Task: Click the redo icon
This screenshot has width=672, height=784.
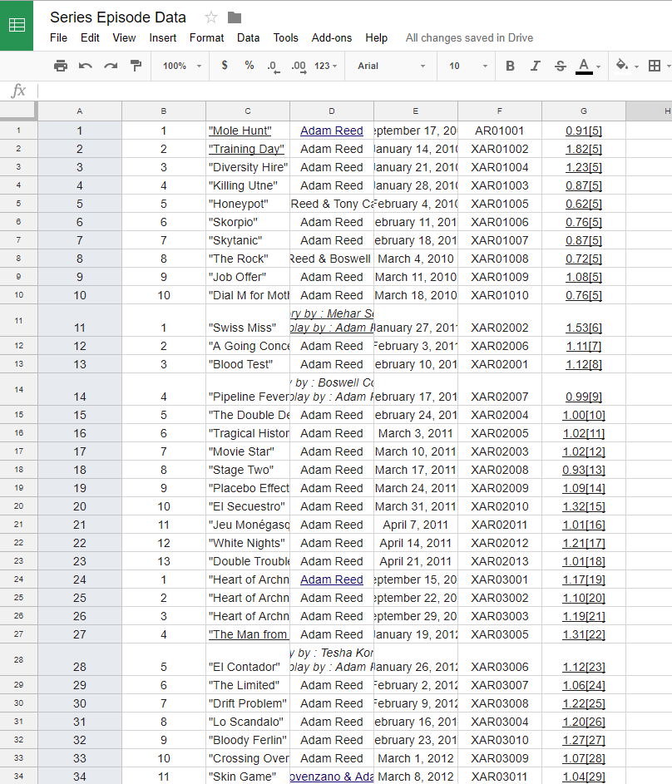Action: pos(111,66)
